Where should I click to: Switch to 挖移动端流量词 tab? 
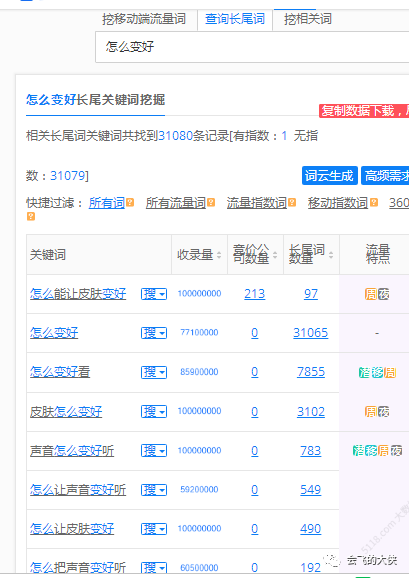coord(144,19)
